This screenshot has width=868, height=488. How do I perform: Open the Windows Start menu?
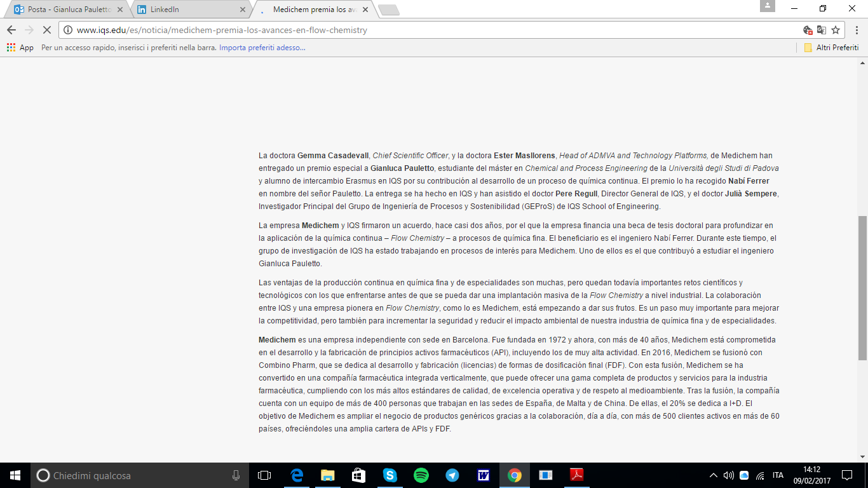click(15, 475)
